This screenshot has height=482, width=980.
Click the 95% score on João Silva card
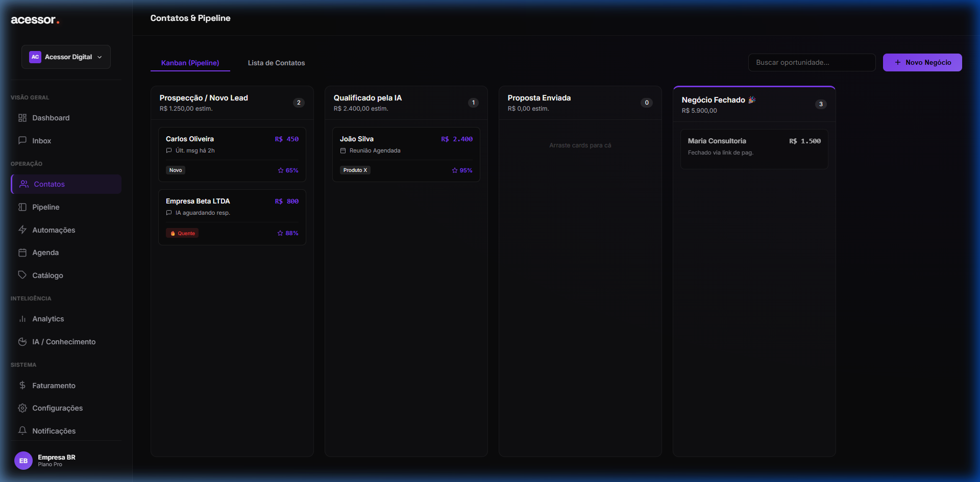(x=466, y=170)
